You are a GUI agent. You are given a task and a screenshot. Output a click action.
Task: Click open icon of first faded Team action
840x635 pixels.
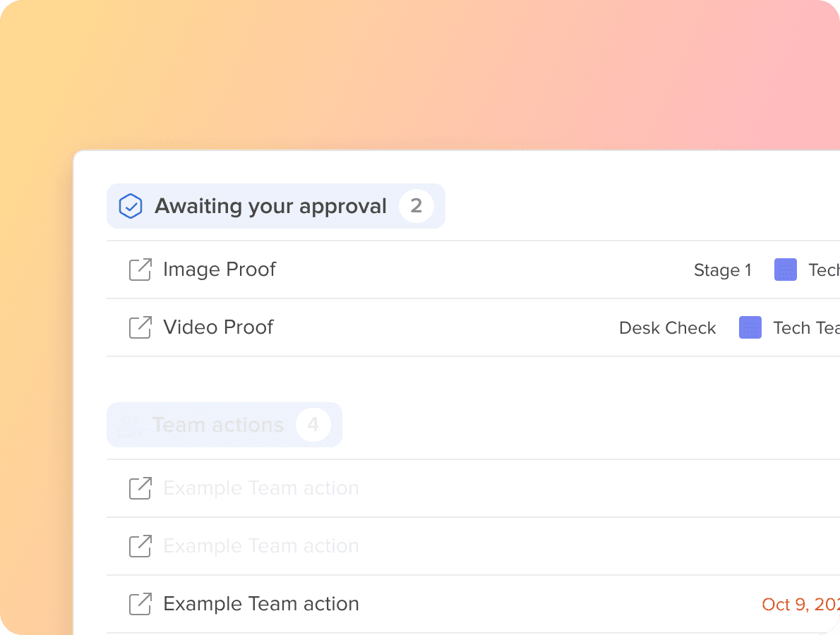click(140, 488)
